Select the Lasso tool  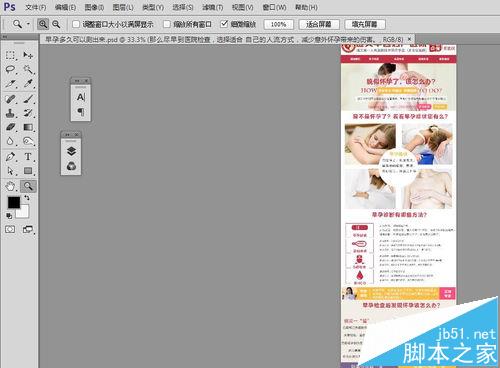(x=10, y=69)
